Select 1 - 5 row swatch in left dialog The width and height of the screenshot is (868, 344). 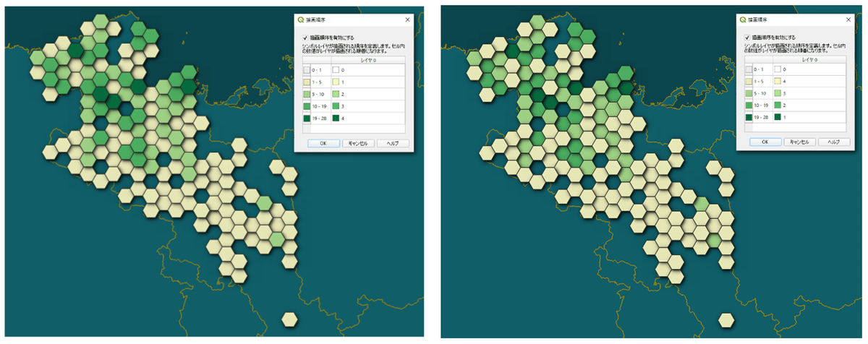pyautogui.click(x=307, y=82)
